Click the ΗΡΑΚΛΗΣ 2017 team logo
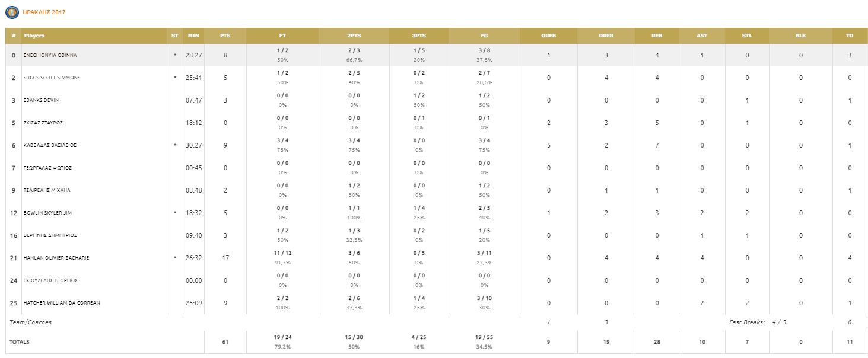Viewport: 868px width, 358px height. point(12,12)
